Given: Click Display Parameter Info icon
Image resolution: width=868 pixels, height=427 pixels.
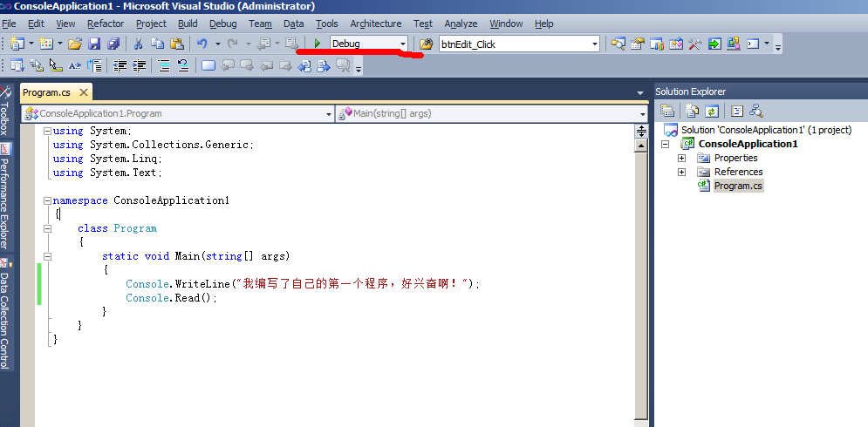Looking at the screenshot, I should pos(37,66).
